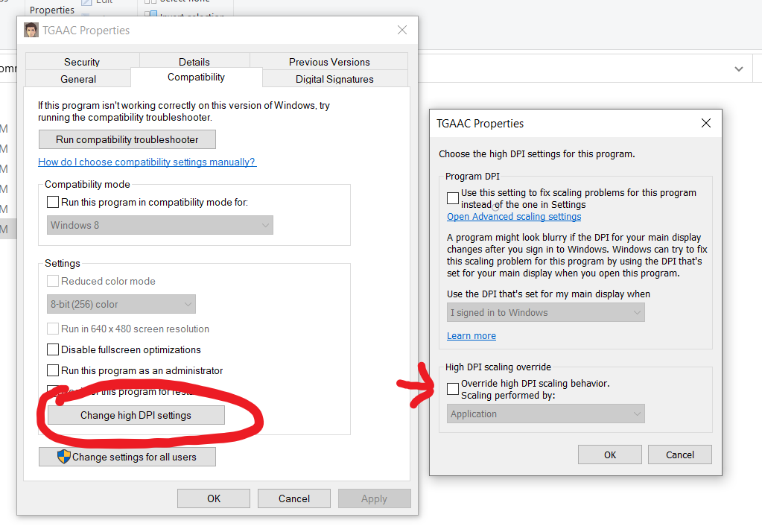Click Change settings for all users button
This screenshot has height=532, width=762.
tap(127, 457)
